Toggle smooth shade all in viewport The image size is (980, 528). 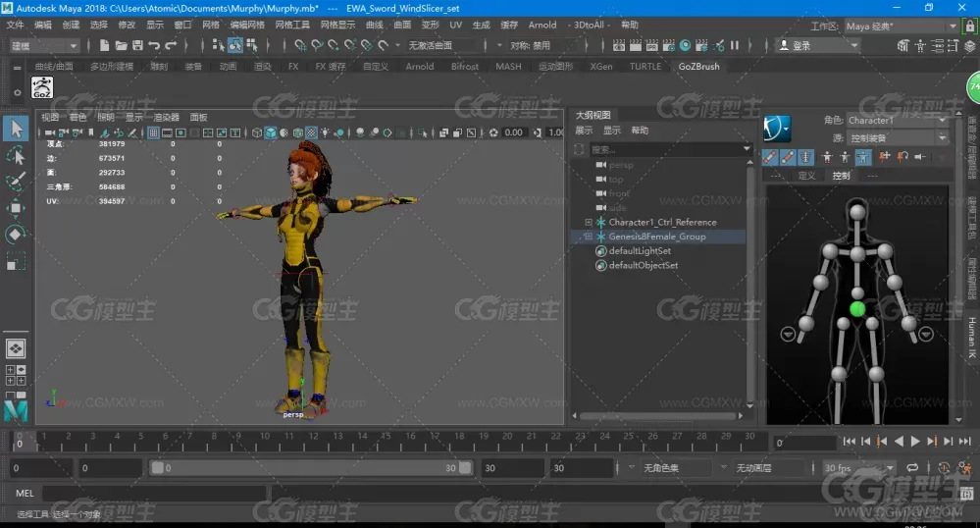(x=271, y=132)
